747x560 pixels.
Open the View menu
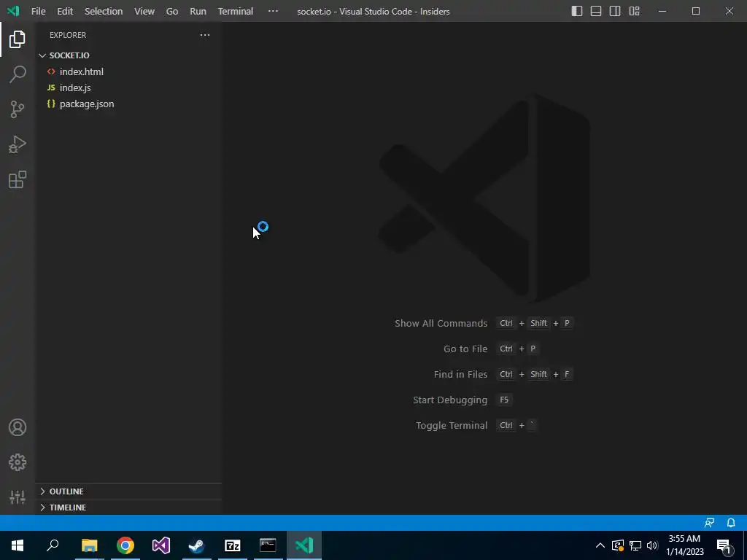144,11
